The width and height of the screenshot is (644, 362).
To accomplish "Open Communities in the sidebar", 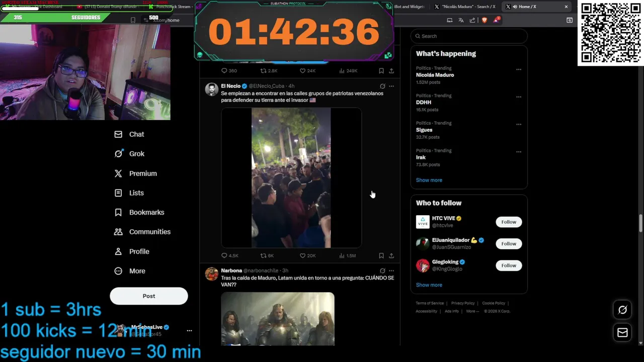I will [142, 232].
